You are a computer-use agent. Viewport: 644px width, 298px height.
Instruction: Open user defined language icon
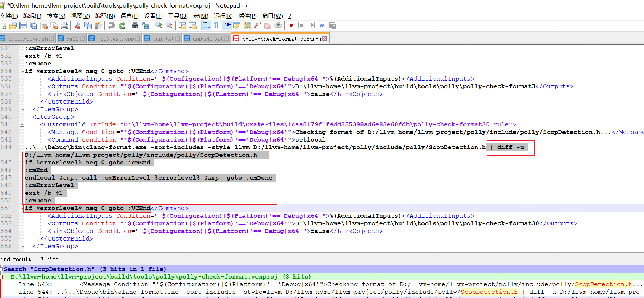pyautogui.click(x=237, y=25)
